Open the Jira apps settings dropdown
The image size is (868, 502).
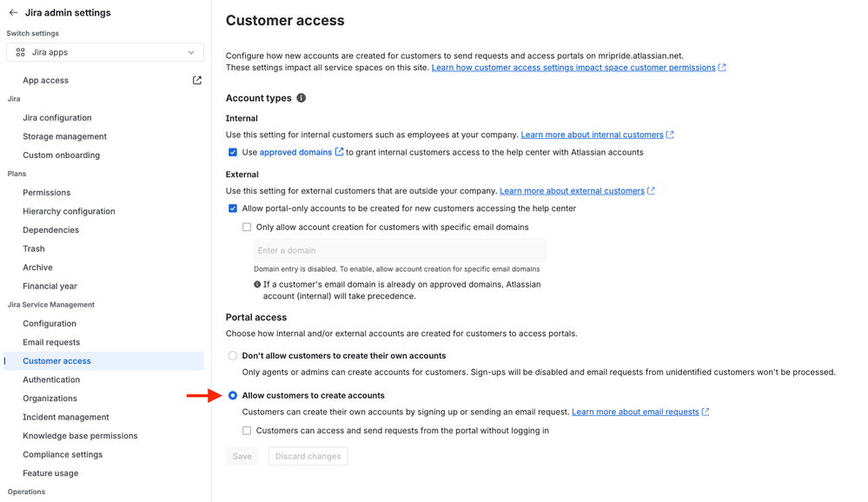[x=105, y=52]
